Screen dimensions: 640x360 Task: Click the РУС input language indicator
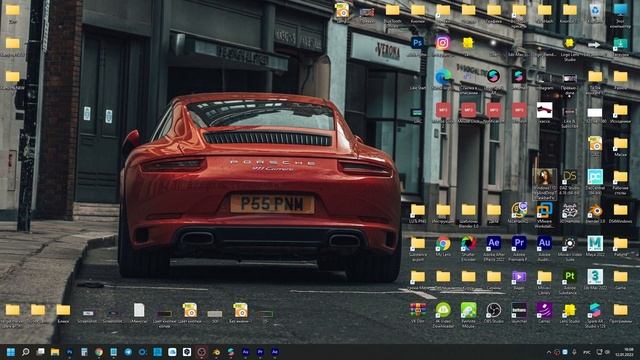tap(587, 352)
